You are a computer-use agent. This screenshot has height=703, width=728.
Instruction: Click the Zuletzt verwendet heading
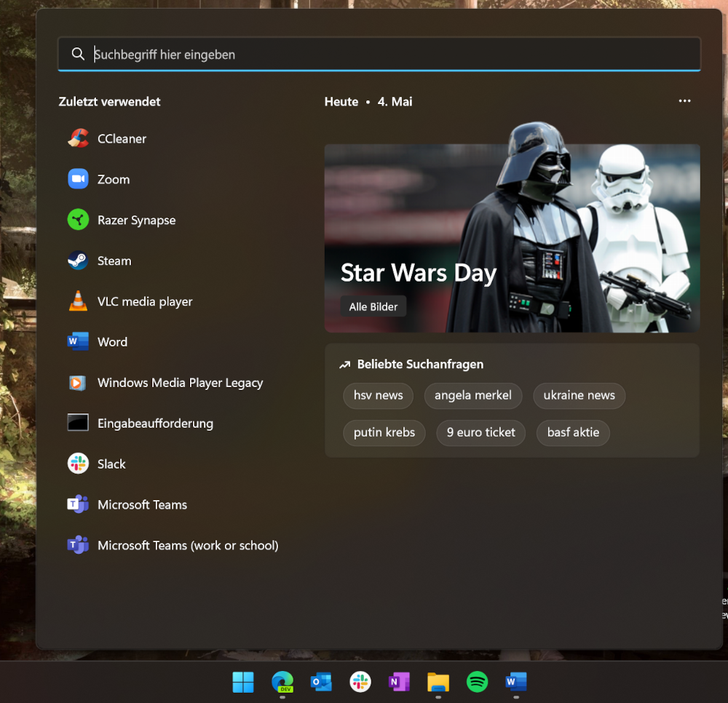(110, 102)
